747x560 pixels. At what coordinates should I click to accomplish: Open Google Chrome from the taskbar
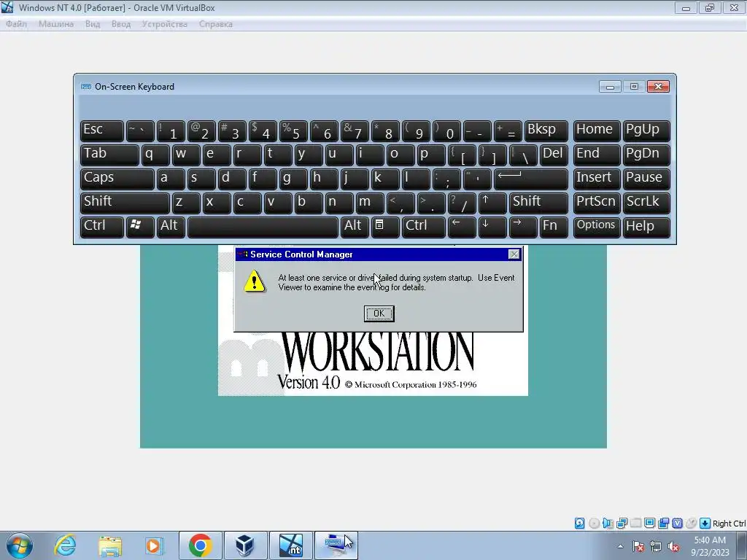tap(200, 545)
